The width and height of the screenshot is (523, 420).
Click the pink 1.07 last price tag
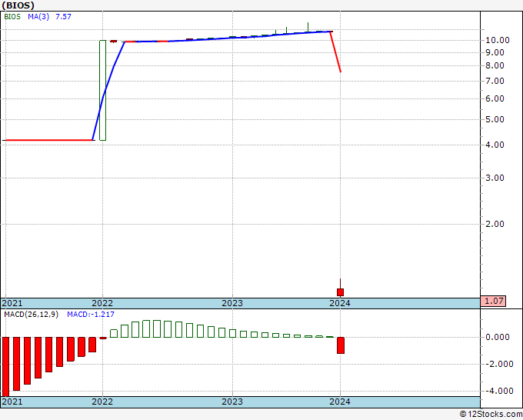point(493,301)
